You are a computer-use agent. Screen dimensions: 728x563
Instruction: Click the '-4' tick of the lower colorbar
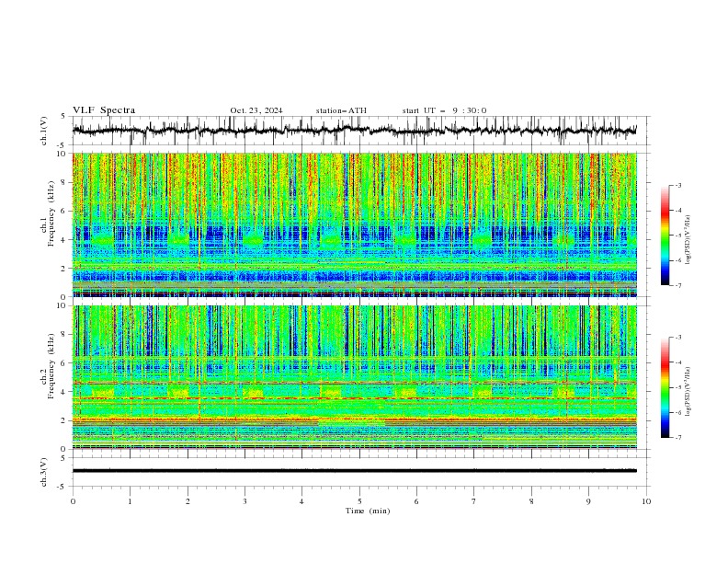pyautogui.click(x=678, y=362)
